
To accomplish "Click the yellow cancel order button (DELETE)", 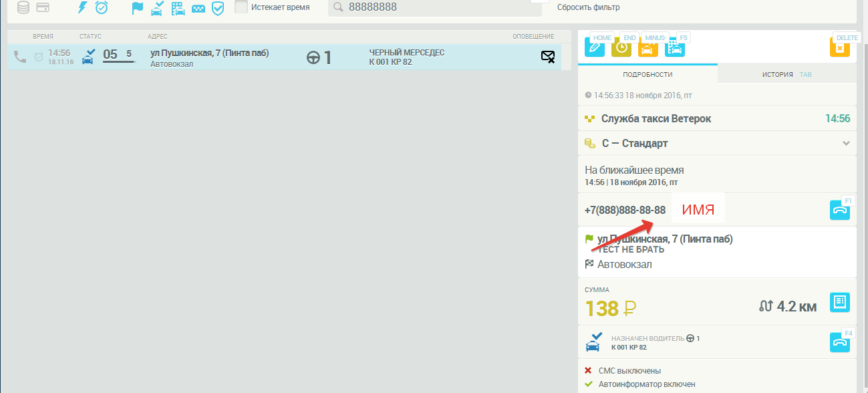I will 839,47.
